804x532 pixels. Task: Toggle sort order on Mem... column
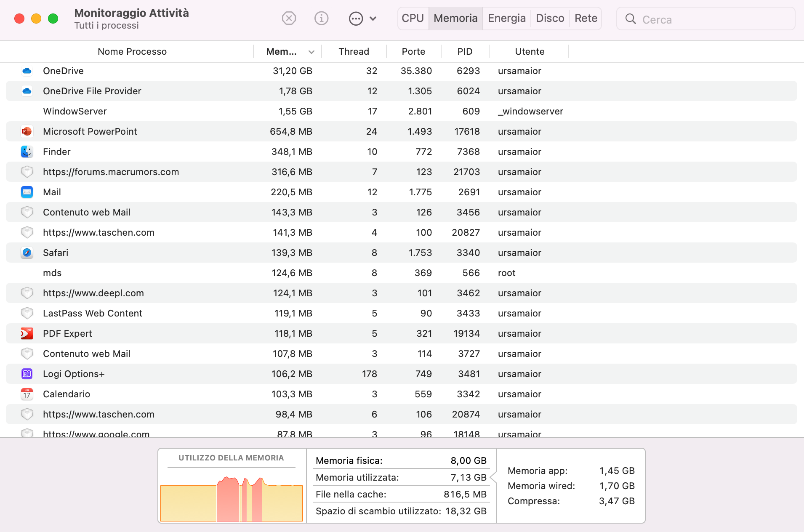pos(288,51)
